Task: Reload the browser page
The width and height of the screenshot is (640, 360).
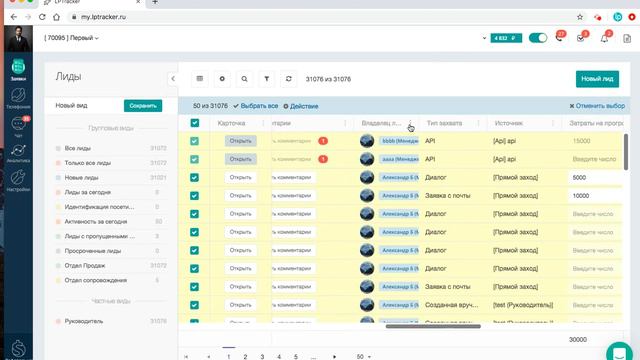Action: 42,17
